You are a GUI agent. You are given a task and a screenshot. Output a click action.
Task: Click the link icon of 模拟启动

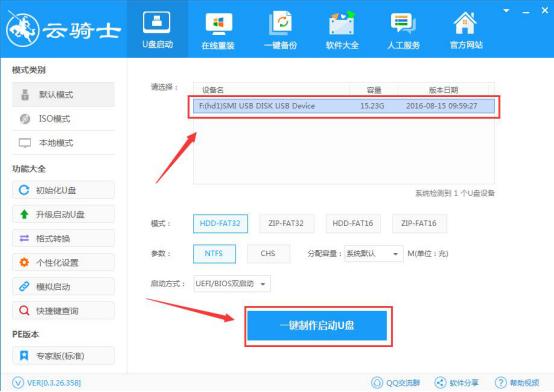pos(24,286)
